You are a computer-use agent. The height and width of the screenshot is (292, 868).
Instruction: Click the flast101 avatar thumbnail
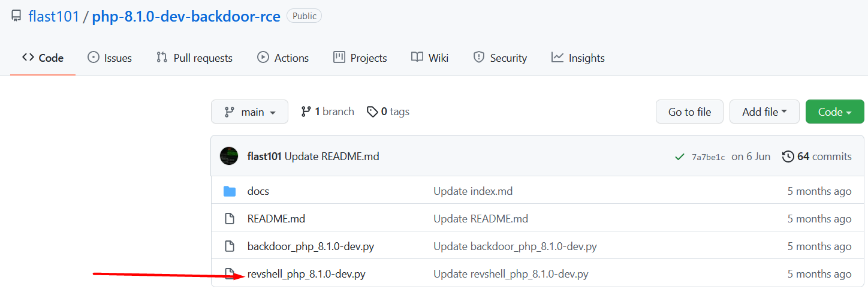229,156
